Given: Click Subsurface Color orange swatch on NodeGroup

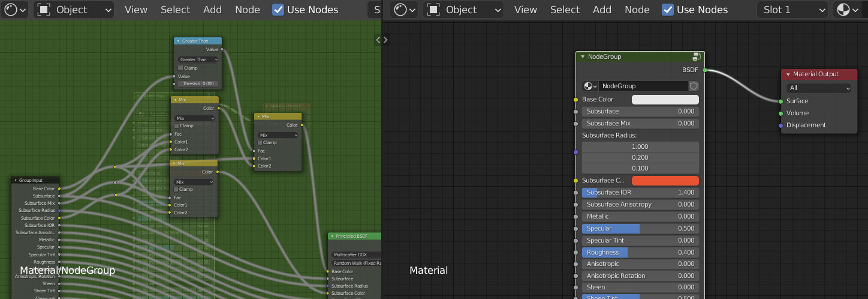Looking at the screenshot, I should (x=665, y=181).
